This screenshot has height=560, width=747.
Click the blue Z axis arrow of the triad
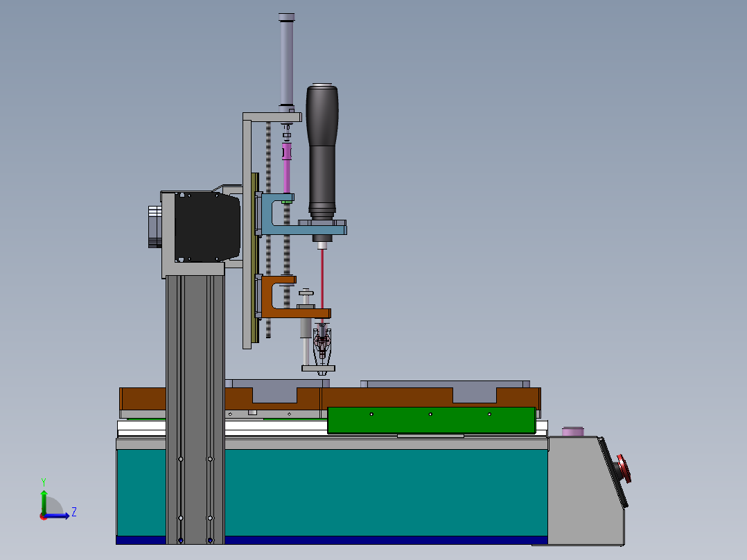tap(58, 516)
